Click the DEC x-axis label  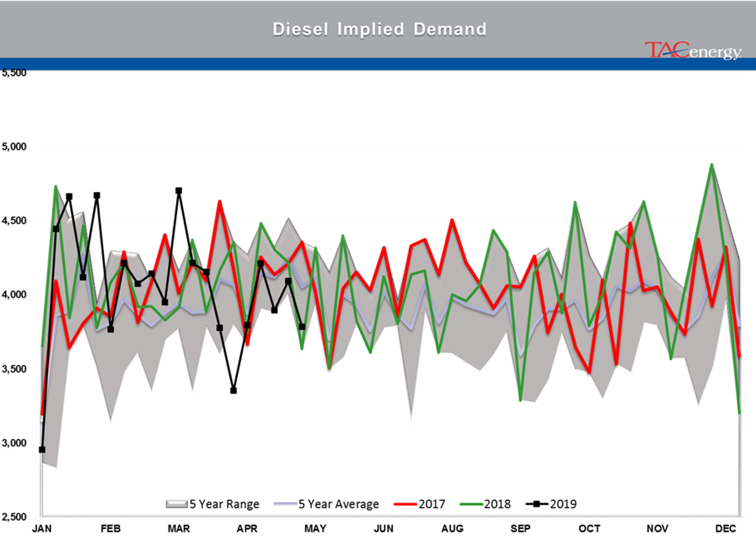[x=726, y=529]
